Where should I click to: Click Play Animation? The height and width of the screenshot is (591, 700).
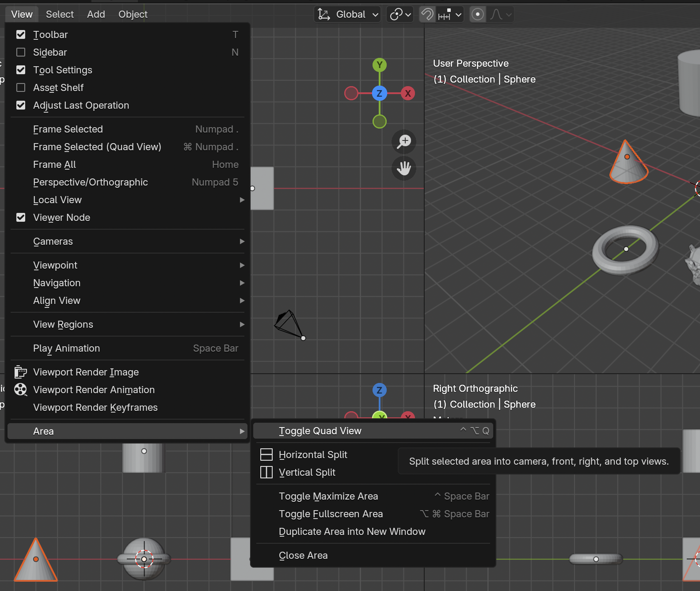(x=66, y=348)
